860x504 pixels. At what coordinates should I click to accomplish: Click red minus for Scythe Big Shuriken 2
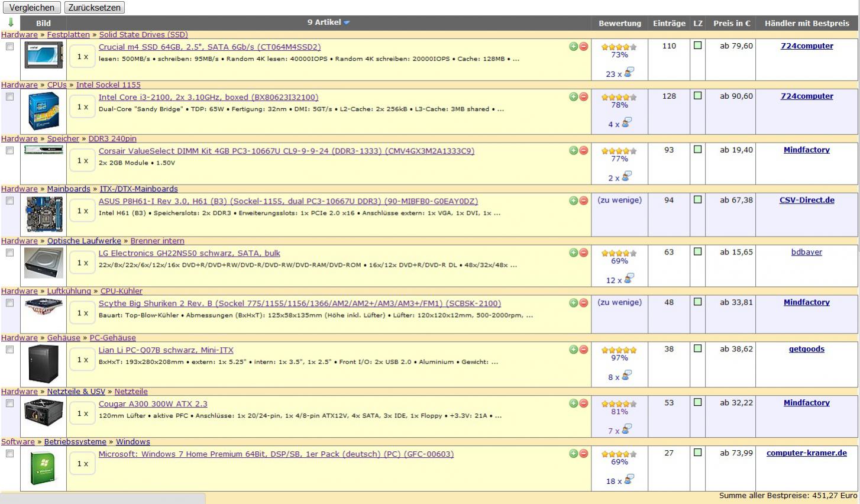pyautogui.click(x=583, y=303)
